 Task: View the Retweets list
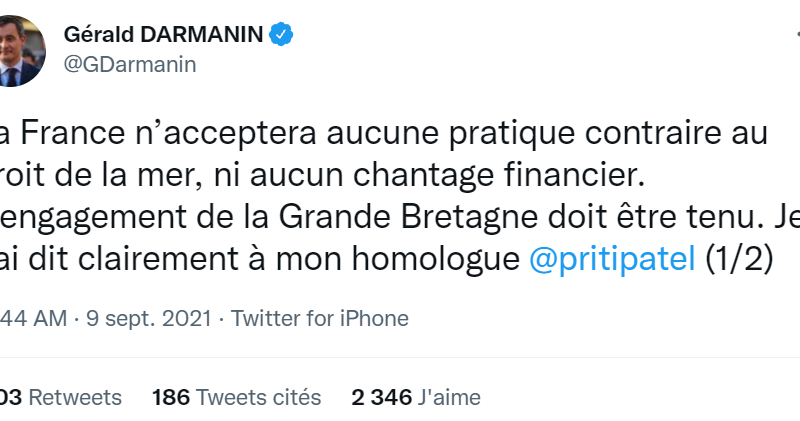(x=75, y=397)
